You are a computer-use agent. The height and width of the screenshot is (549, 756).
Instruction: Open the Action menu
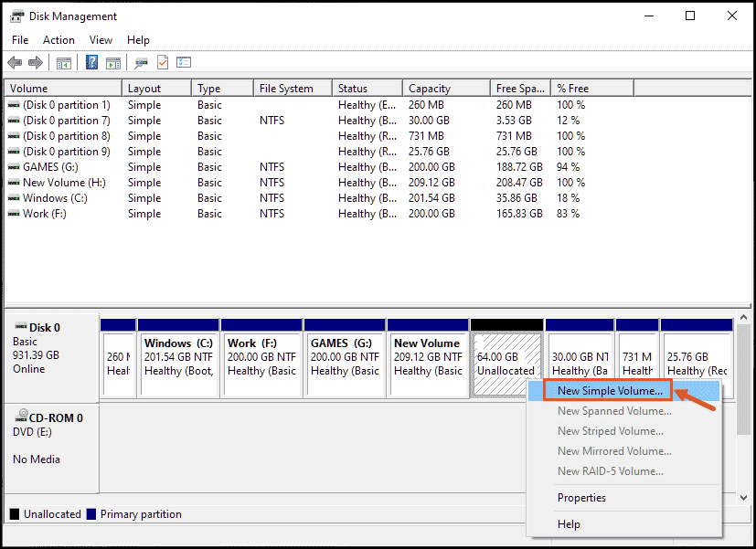click(59, 39)
